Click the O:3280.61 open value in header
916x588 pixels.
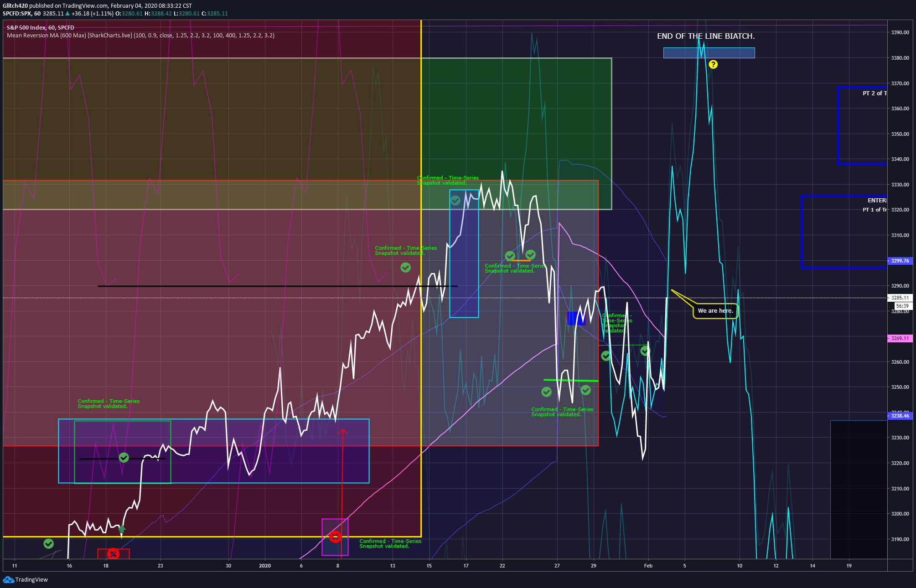pos(129,14)
